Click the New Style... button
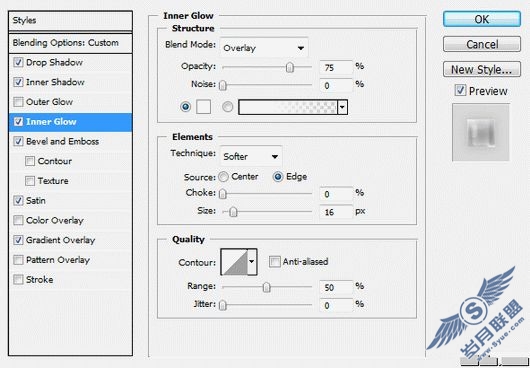Image resolution: width=530 pixels, height=368 pixels. [x=482, y=70]
